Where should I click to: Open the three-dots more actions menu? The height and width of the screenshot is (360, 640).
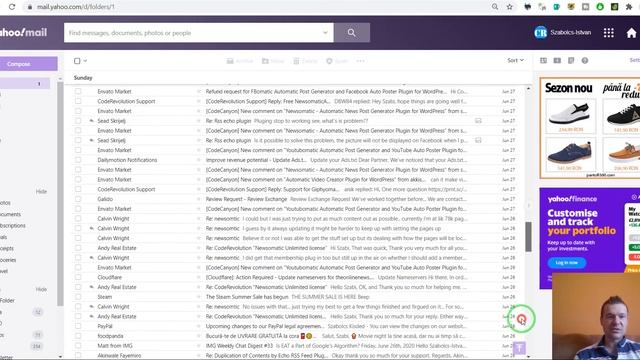click(x=360, y=61)
